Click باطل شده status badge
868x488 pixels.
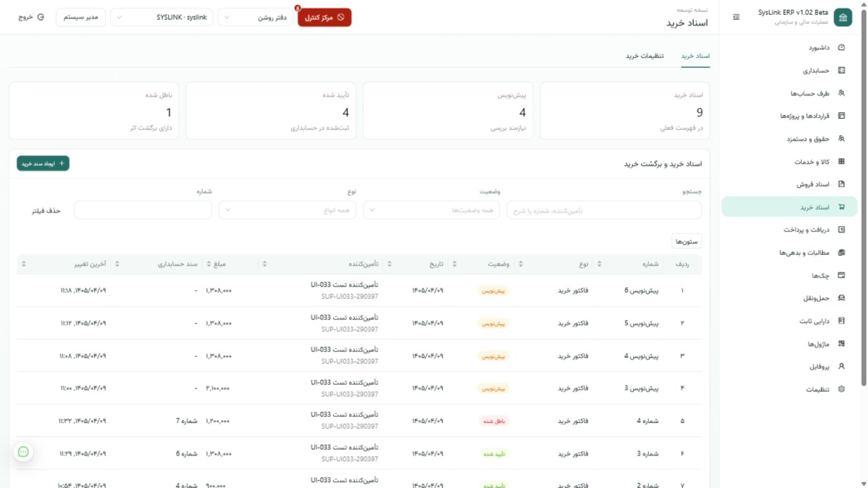click(494, 421)
